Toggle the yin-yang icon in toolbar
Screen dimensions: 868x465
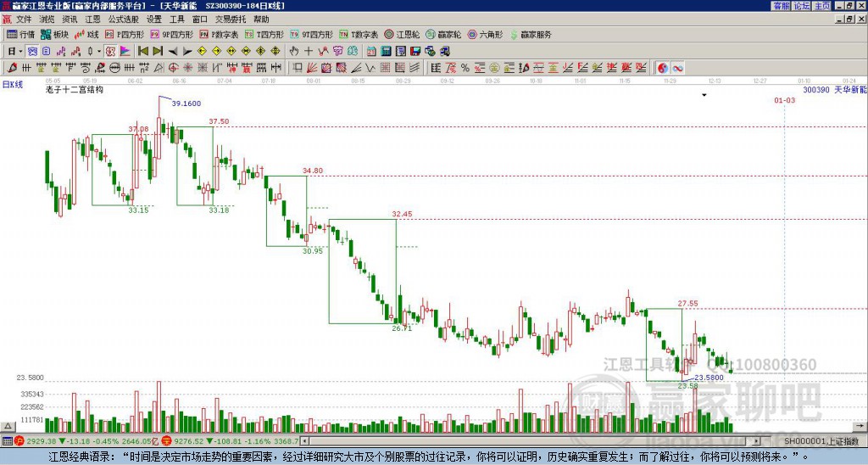(663, 68)
